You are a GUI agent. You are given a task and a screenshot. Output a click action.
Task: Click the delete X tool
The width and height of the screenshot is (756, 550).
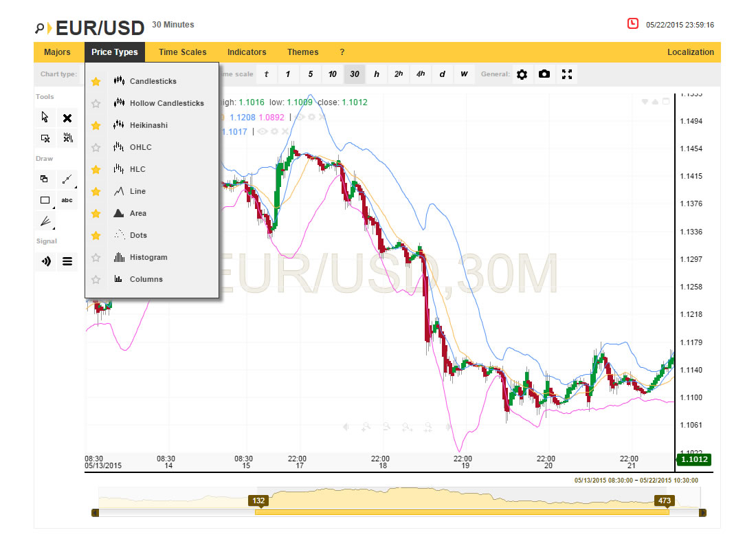pos(67,118)
